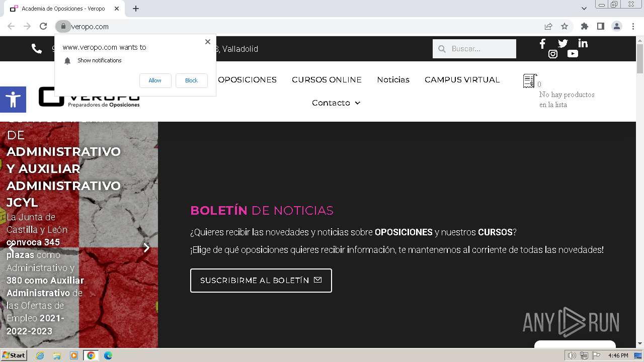Open the Extensions puzzle icon
Screen dimensions: 644x362
tap(584, 26)
